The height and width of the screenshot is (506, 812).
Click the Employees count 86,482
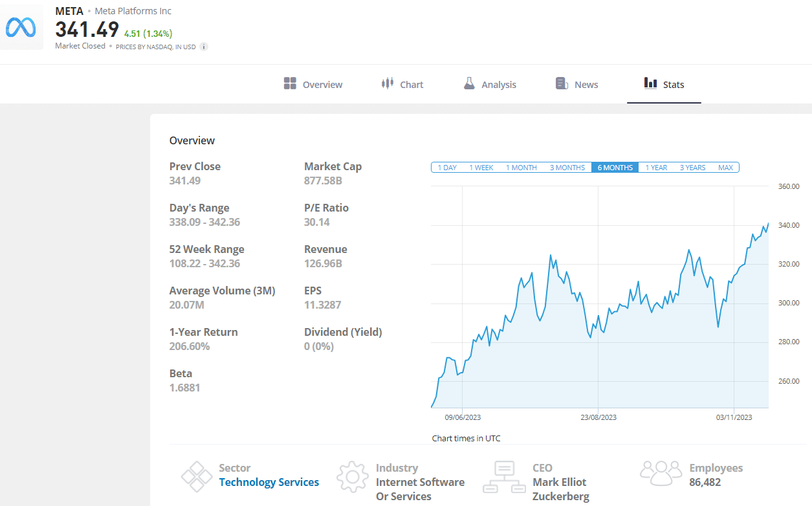[705, 482]
